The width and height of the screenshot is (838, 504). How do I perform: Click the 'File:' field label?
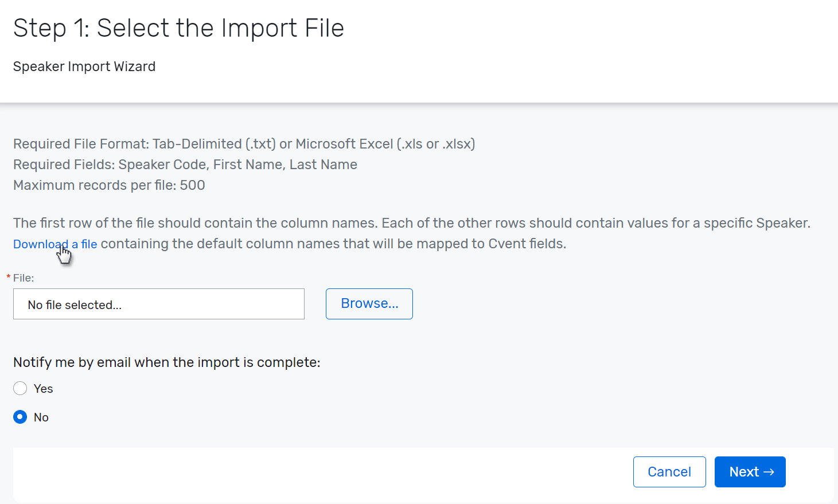(x=24, y=278)
